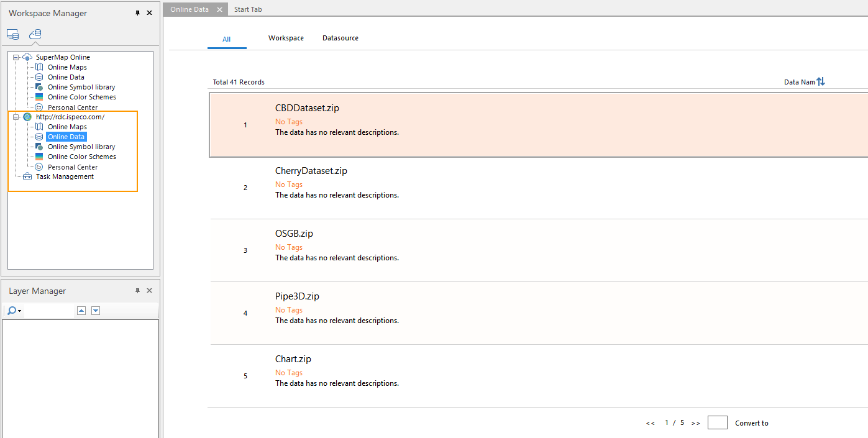The width and height of the screenshot is (868, 438).
Task: Collapse the SuperMap Online tree node
Action: pyautogui.click(x=16, y=57)
